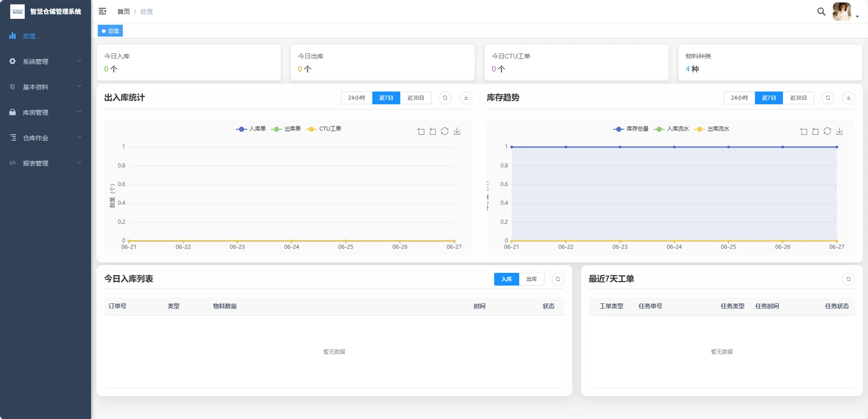Click zoom reset icon in 库存趋势 chart
This screenshot has width=868, height=419.
pos(815,131)
